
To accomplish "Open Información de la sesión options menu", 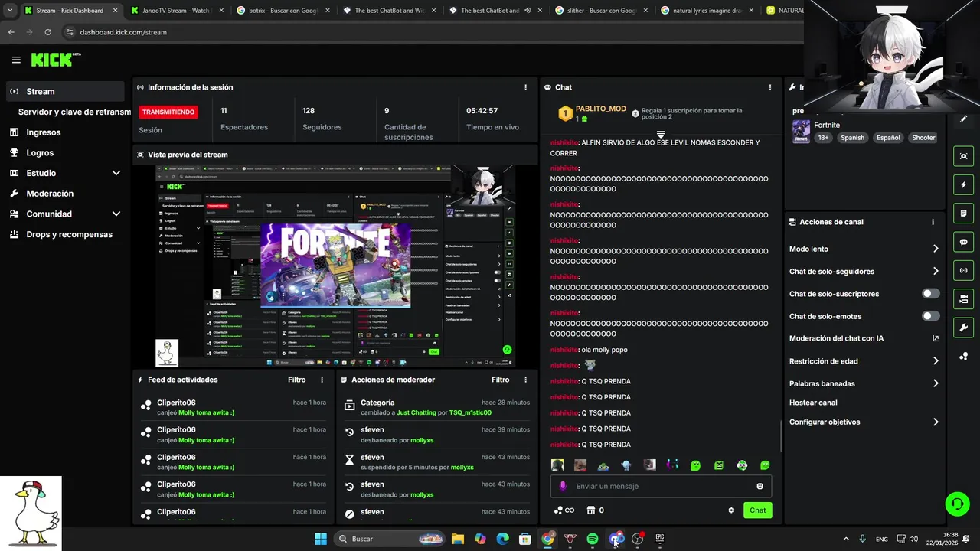I will click(x=525, y=87).
